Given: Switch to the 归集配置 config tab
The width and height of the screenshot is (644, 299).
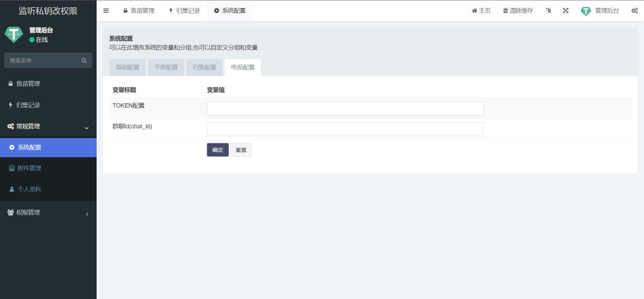Looking at the screenshot, I should point(204,67).
